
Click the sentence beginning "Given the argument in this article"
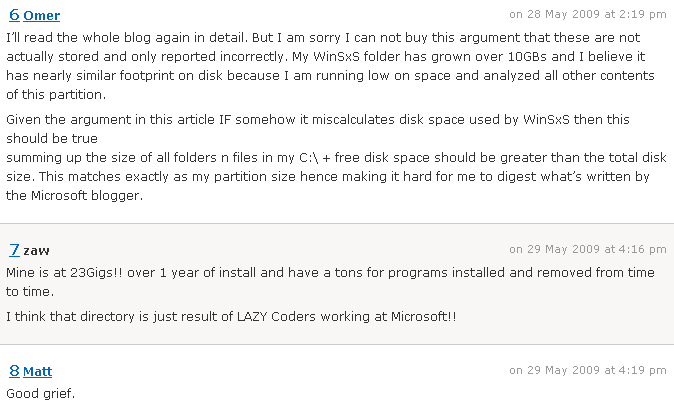(318, 119)
